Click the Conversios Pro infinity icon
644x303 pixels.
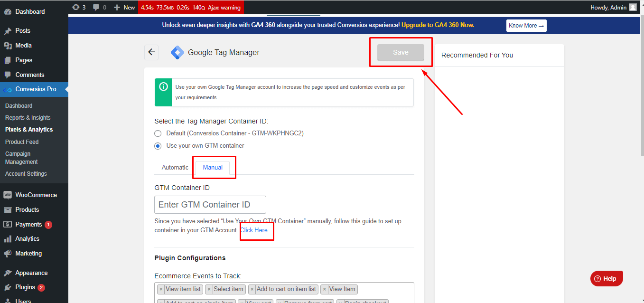8,89
